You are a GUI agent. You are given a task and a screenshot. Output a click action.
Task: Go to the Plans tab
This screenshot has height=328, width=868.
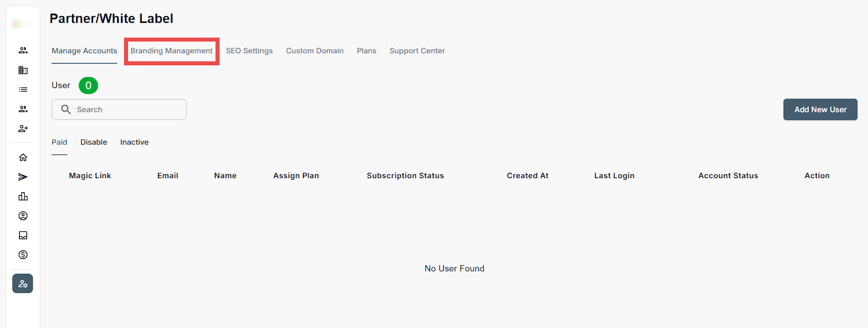[366, 51]
